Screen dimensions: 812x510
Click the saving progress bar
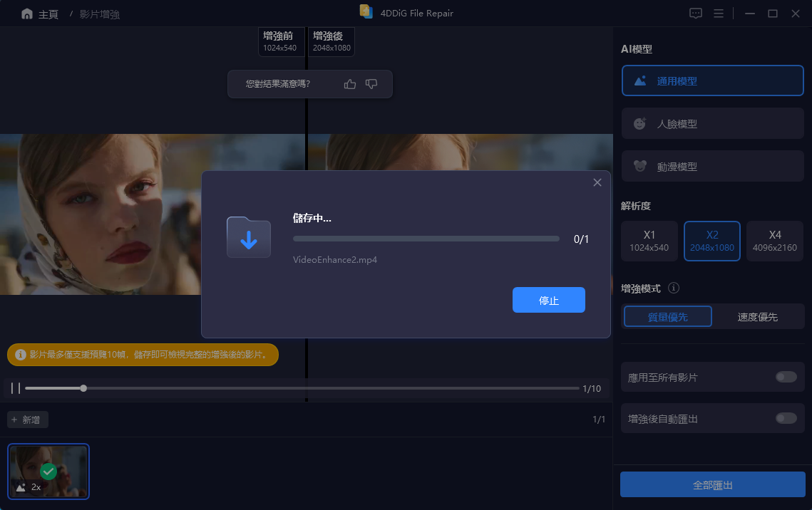tap(426, 239)
